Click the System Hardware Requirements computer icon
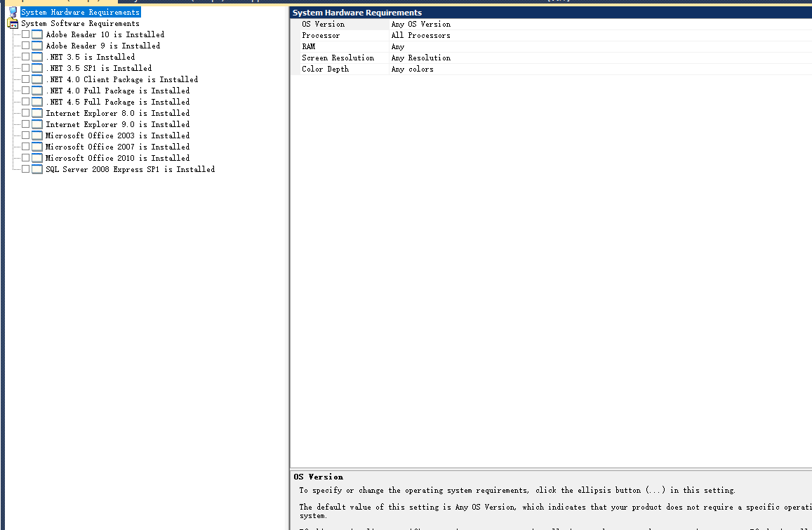This screenshot has width=812, height=530. click(13, 12)
